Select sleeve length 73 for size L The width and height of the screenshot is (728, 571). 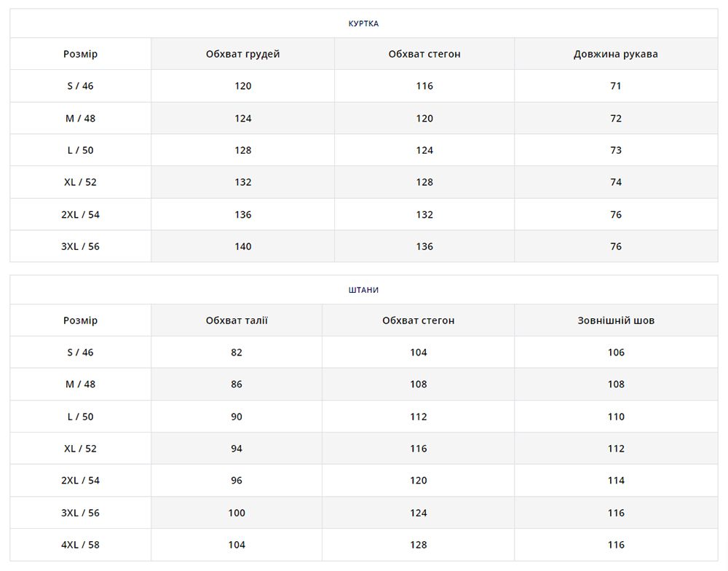pos(615,150)
